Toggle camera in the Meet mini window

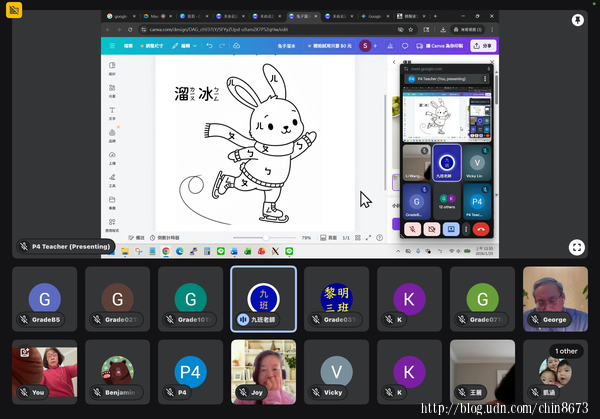coord(432,228)
